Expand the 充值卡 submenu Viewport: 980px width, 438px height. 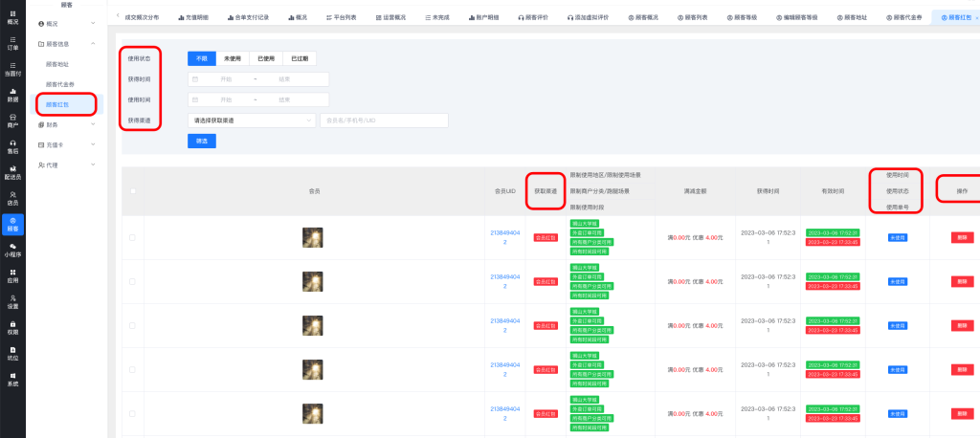tap(66, 144)
